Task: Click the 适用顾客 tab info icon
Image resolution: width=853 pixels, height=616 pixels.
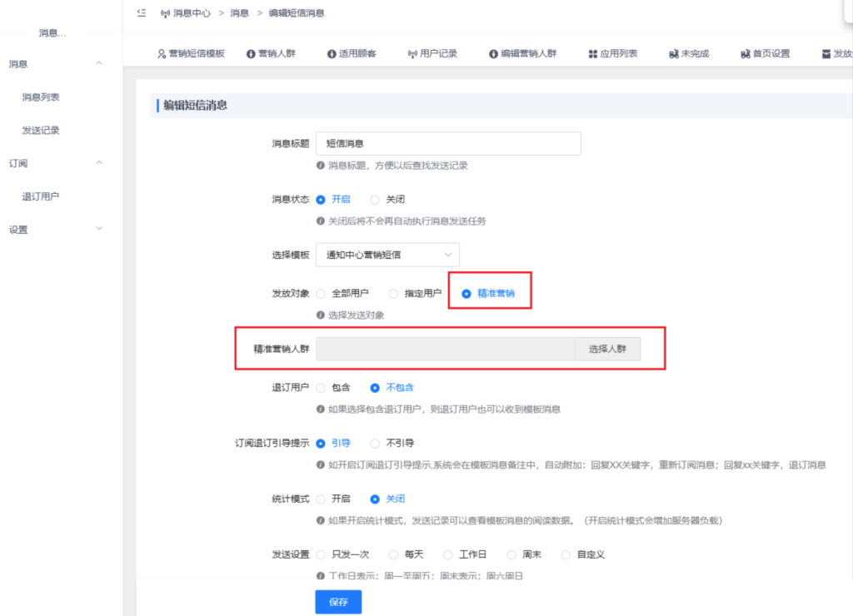Action: click(332, 54)
